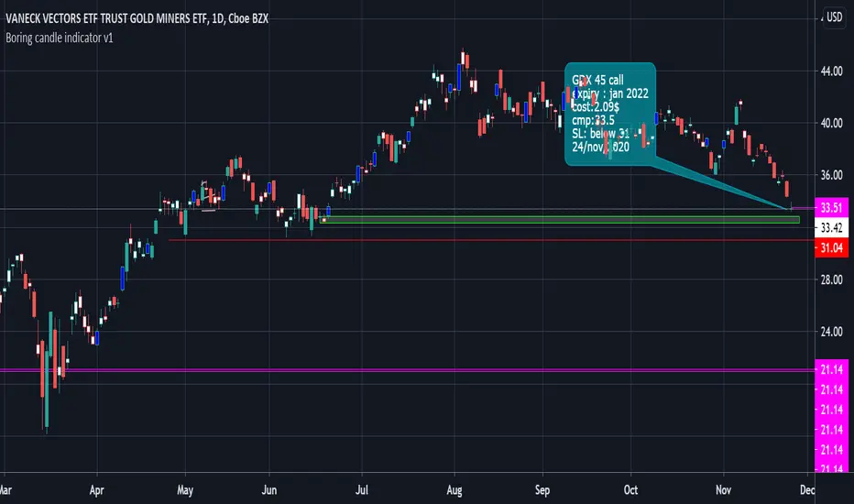Click the May label on time axis
Viewport: 854px width, 504px height.
(185, 490)
